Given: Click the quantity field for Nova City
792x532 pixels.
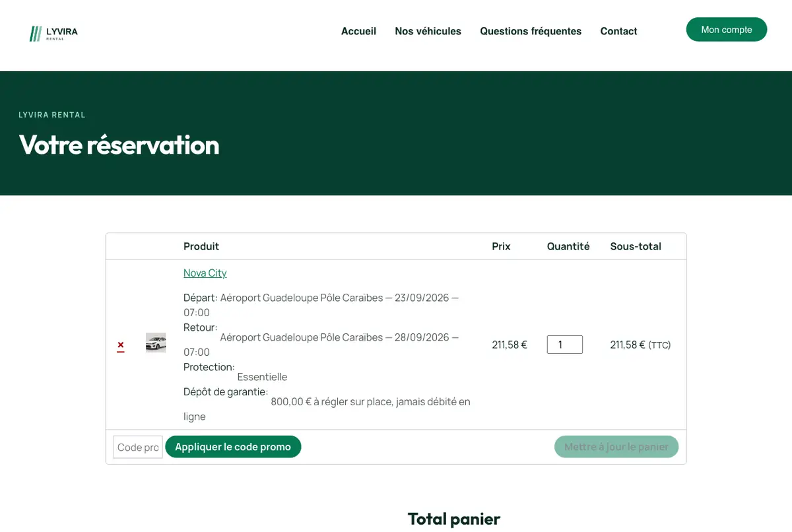Looking at the screenshot, I should point(565,345).
